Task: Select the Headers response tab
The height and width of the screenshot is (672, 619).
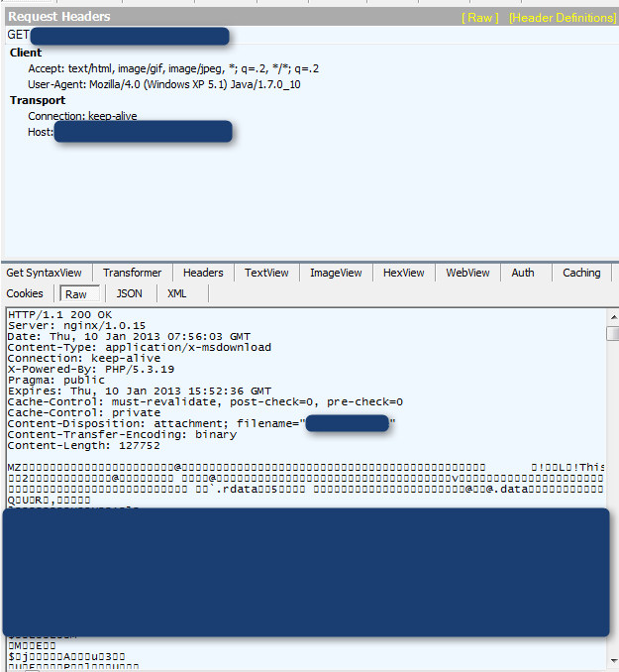Action: pyautogui.click(x=203, y=273)
